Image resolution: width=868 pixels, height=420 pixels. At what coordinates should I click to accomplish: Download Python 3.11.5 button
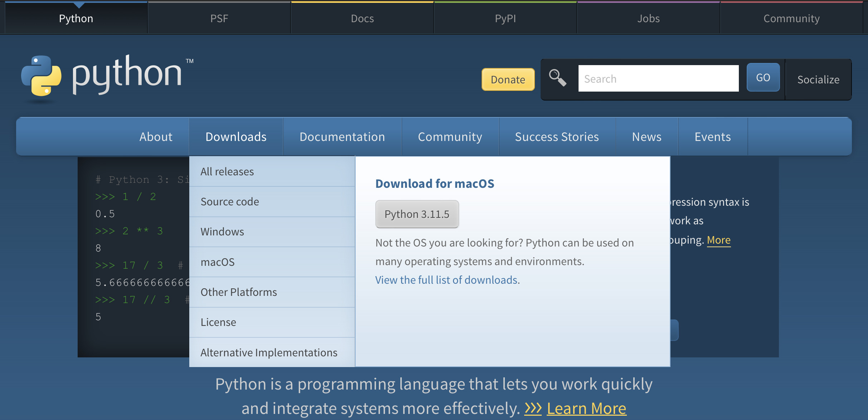(x=417, y=214)
